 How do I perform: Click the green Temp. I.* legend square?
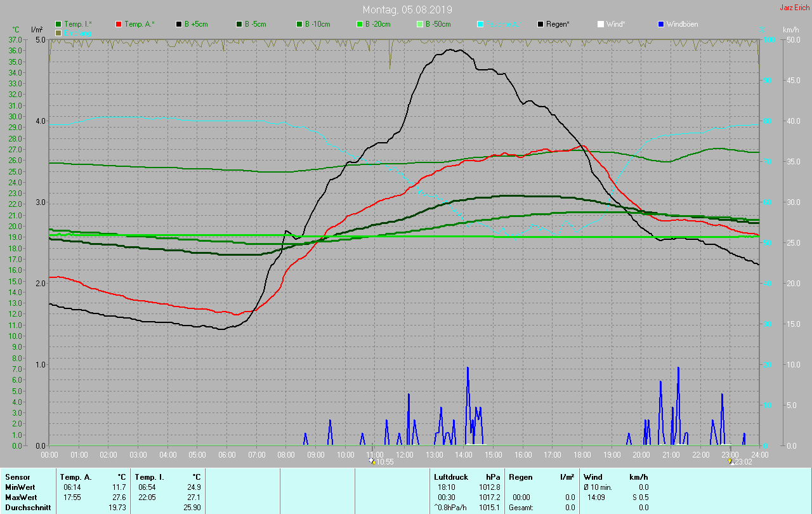tap(59, 24)
